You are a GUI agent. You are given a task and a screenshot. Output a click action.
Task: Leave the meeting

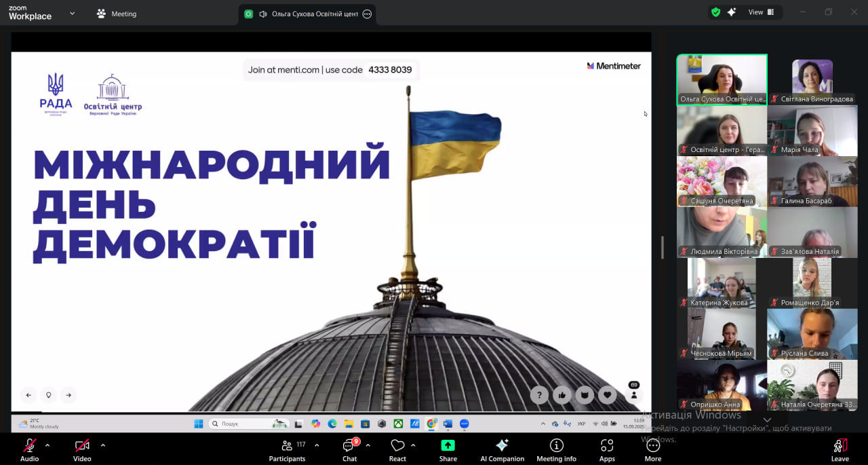(x=840, y=449)
